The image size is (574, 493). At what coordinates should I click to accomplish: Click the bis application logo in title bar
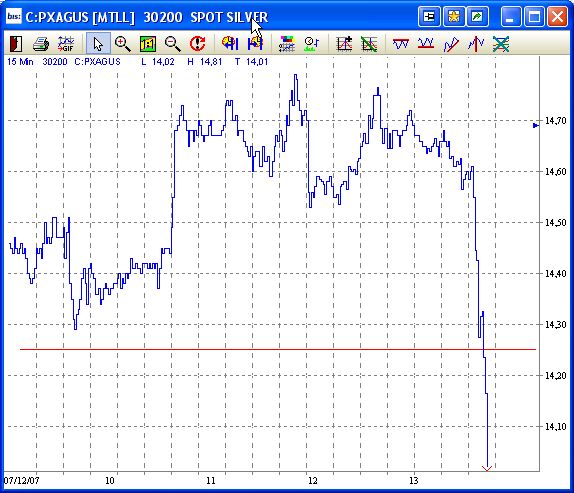(x=14, y=16)
